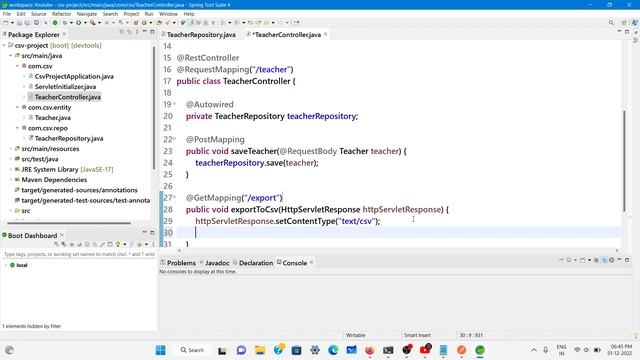The width and height of the screenshot is (640, 360).
Task: Click the Debug toolbar icon
Action: [64, 23]
